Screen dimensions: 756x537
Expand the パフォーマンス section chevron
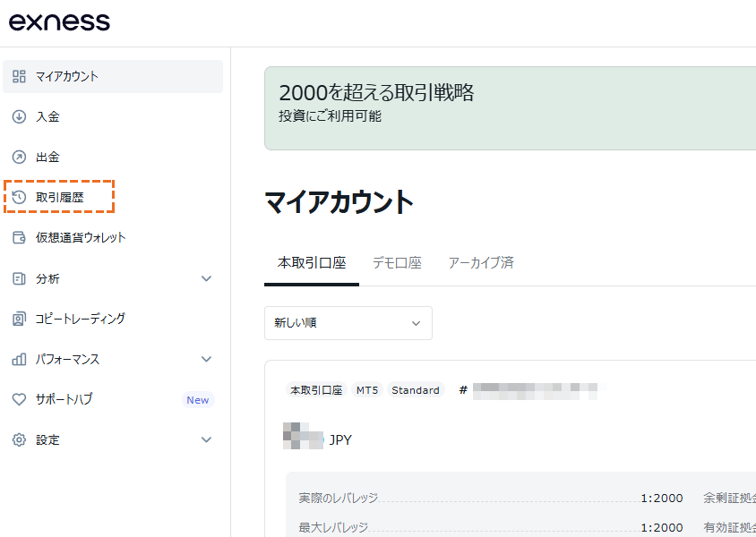pos(206,359)
